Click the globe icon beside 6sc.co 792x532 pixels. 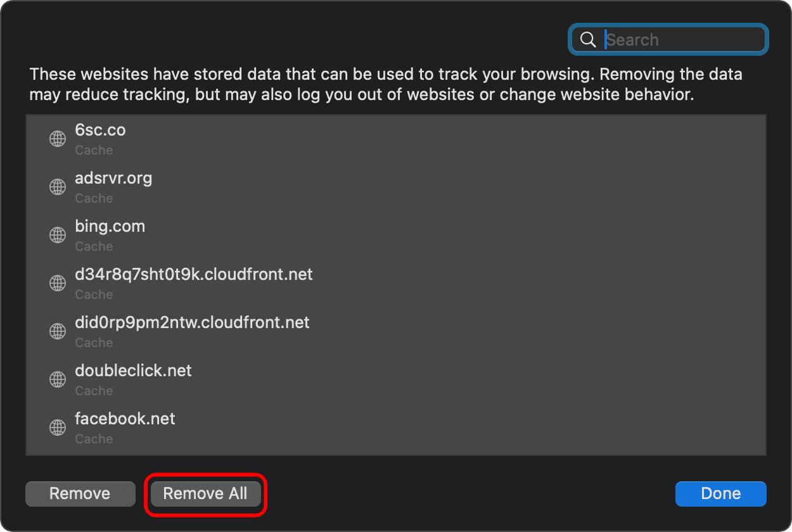(58, 139)
